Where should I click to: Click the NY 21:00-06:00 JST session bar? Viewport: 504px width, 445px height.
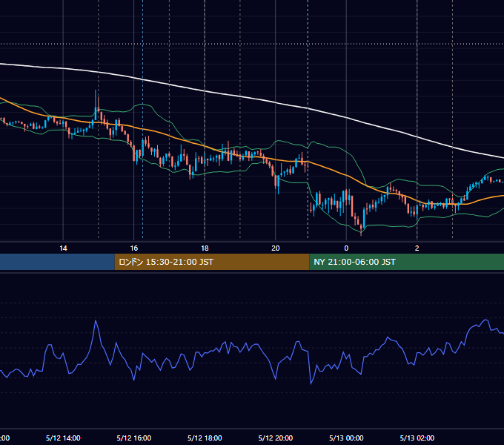click(x=407, y=262)
